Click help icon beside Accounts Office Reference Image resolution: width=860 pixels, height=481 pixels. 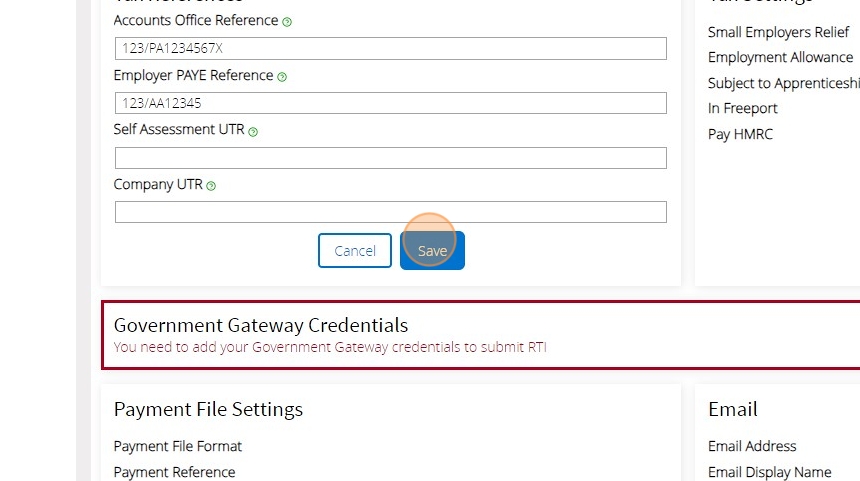(x=287, y=22)
